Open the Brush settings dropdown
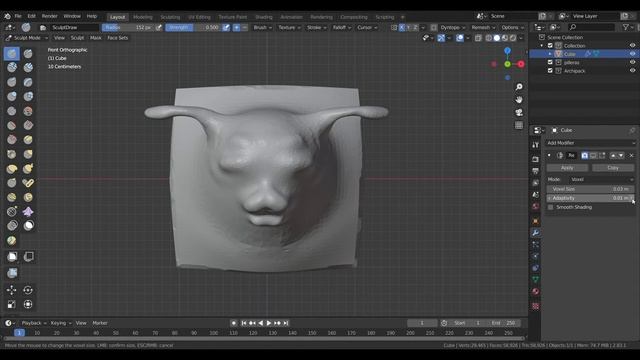Image resolution: width=640 pixels, height=360 pixels. [x=262, y=27]
